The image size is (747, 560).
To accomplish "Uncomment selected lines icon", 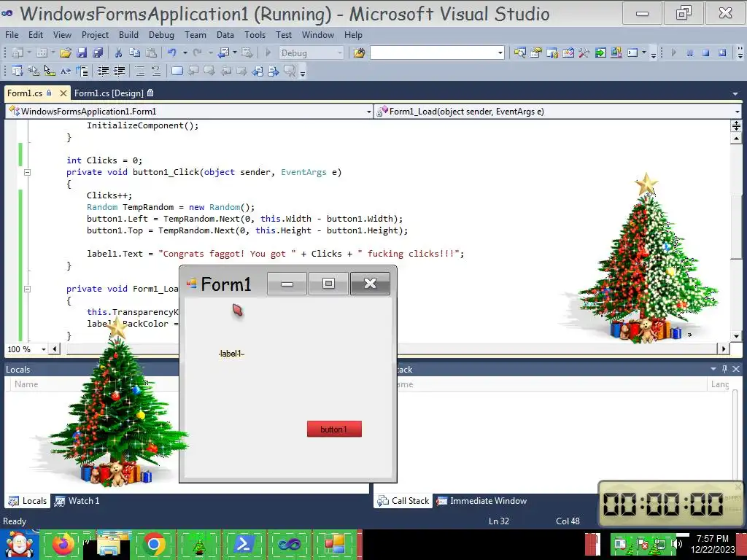I will 156,71.
